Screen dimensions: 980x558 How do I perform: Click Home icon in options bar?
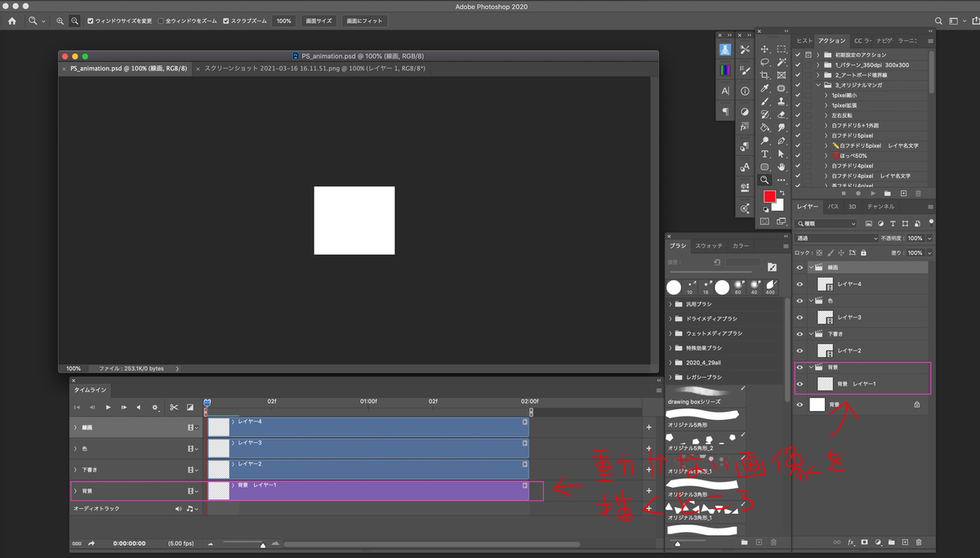pos(11,20)
